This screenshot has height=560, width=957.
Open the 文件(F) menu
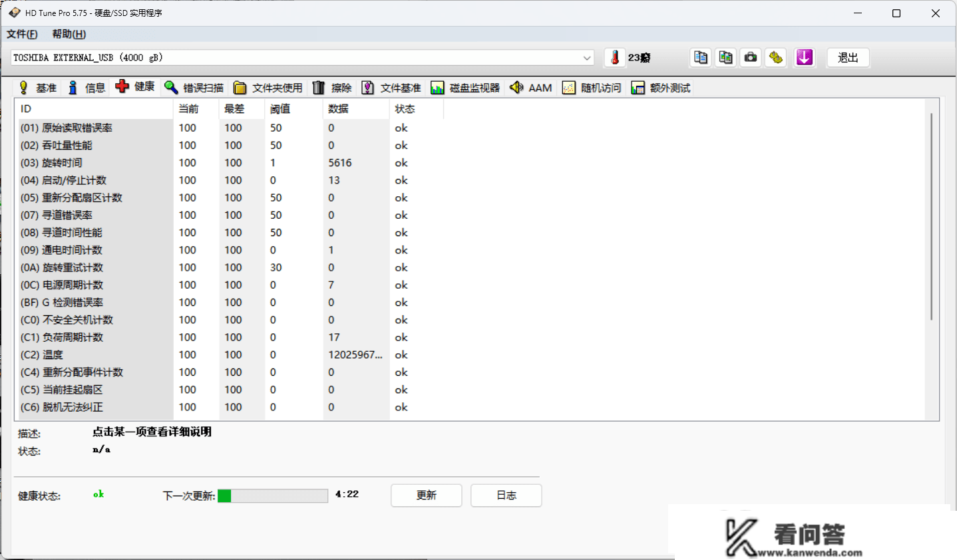coord(22,34)
